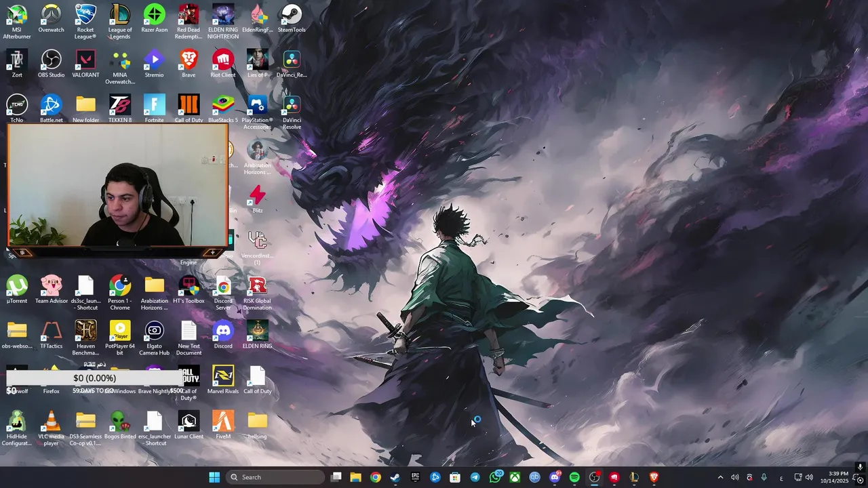The height and width of the screenshot is (488, 868).
Task: Select Lies of P desktop icon
Action: pyautogui.click(x=257, y=64)
